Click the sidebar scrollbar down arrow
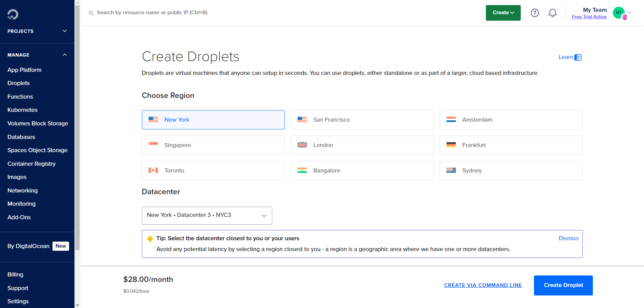644x308 pixels. pyautogui.click(x=77, y=305)
